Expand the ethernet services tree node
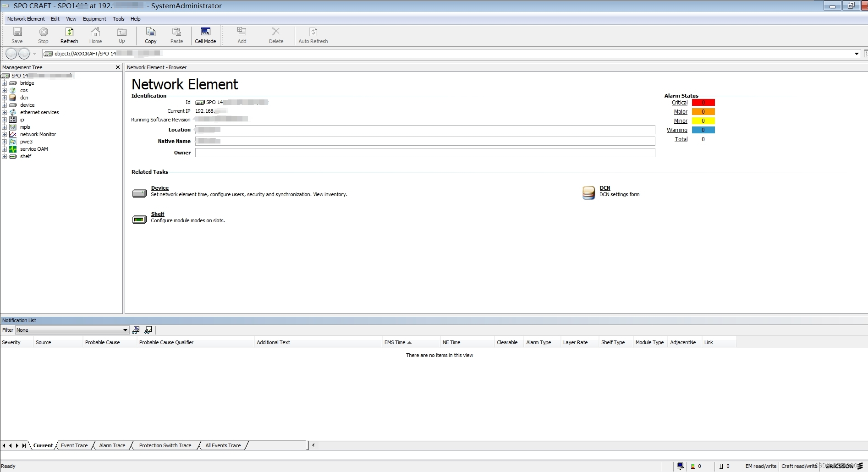 point(4,112)
